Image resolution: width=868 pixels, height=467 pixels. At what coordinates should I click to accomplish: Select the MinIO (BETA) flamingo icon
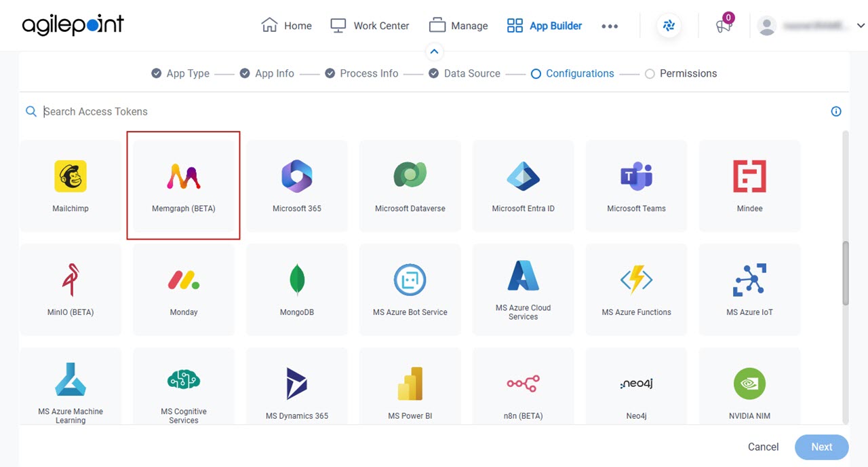(71, 280)
